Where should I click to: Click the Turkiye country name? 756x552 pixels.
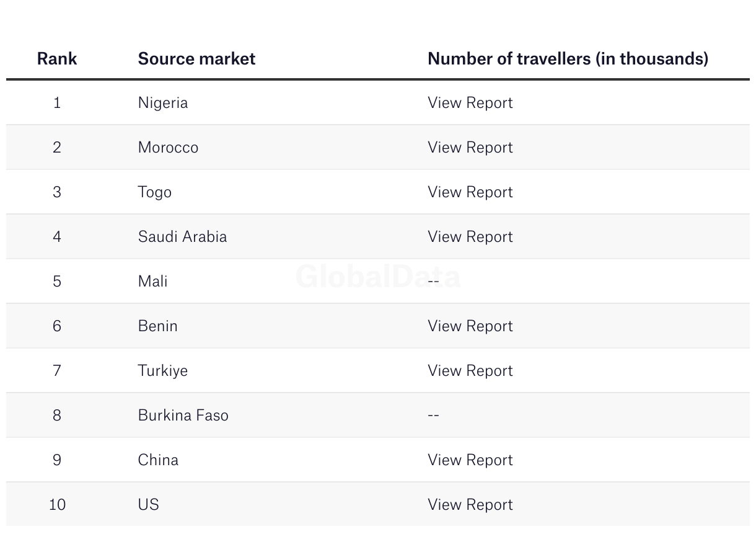(x=163, y=371)
